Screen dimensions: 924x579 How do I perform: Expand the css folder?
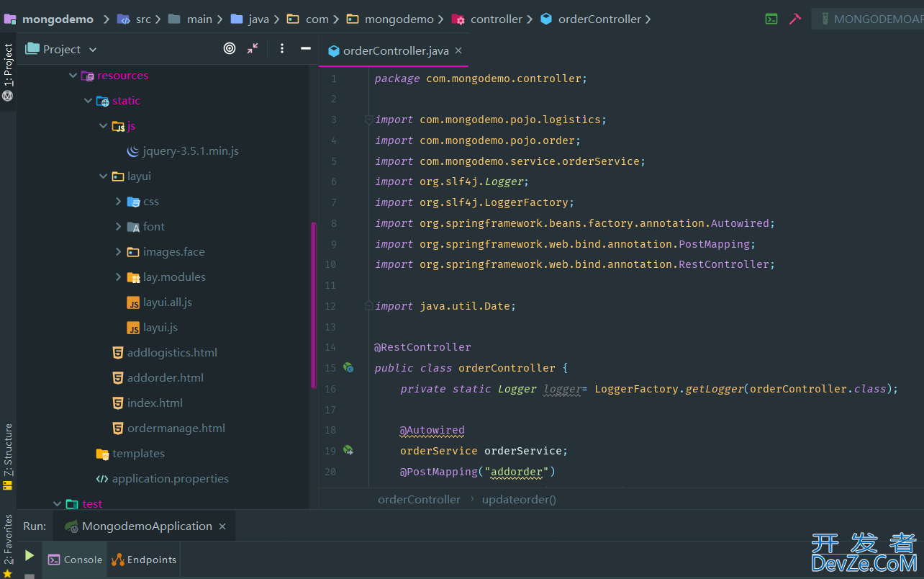118,202
